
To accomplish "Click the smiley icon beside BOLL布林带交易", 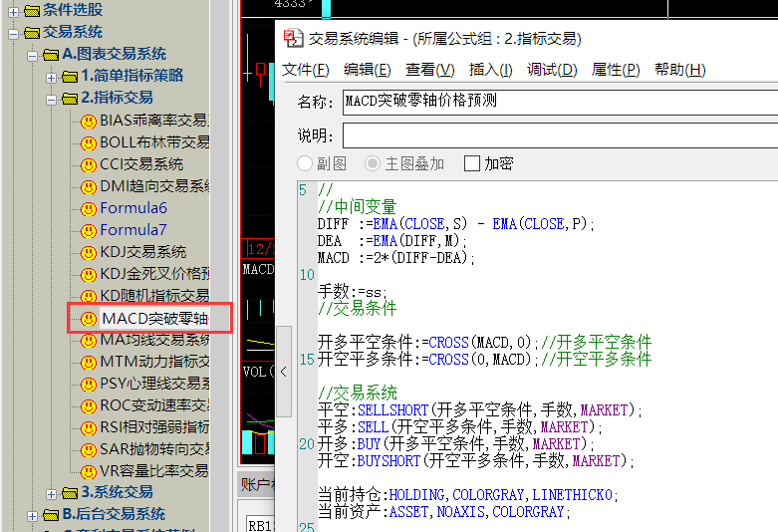I will point(89,143).
